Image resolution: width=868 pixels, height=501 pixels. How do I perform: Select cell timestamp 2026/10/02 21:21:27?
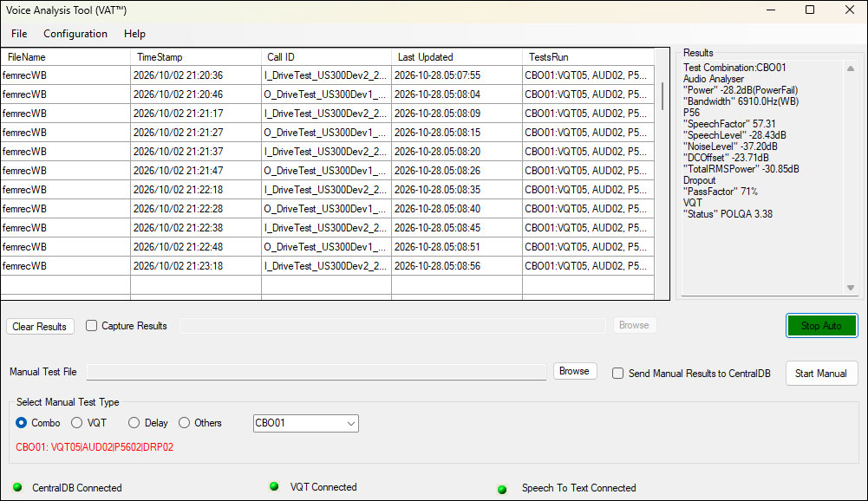[195, 133]
